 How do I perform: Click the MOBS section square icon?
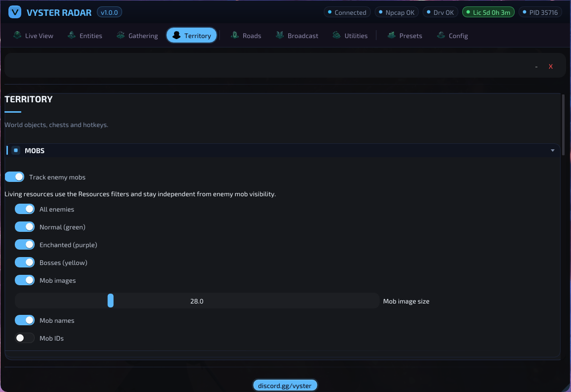click(x=16, y=150)
